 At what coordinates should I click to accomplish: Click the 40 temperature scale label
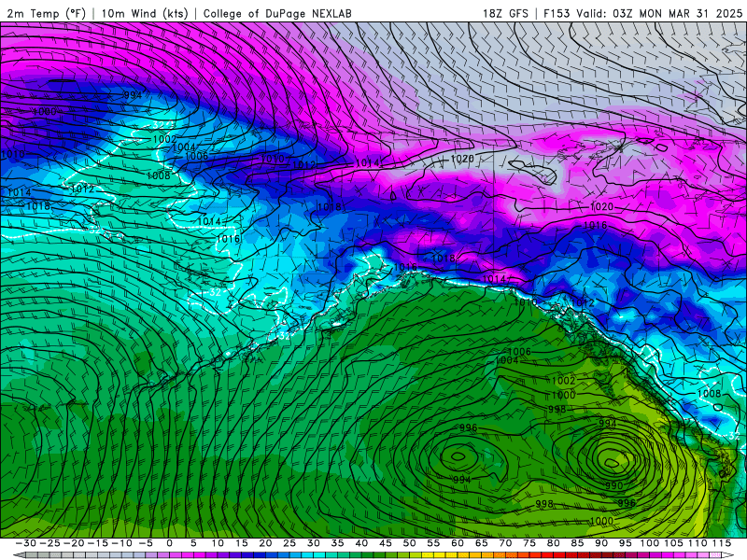pos(361,543)
